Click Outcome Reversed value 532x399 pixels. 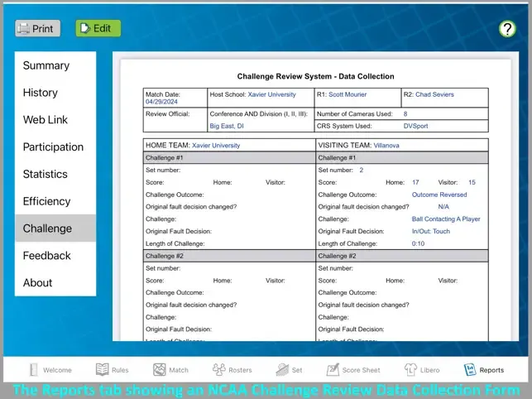[439, 195]
